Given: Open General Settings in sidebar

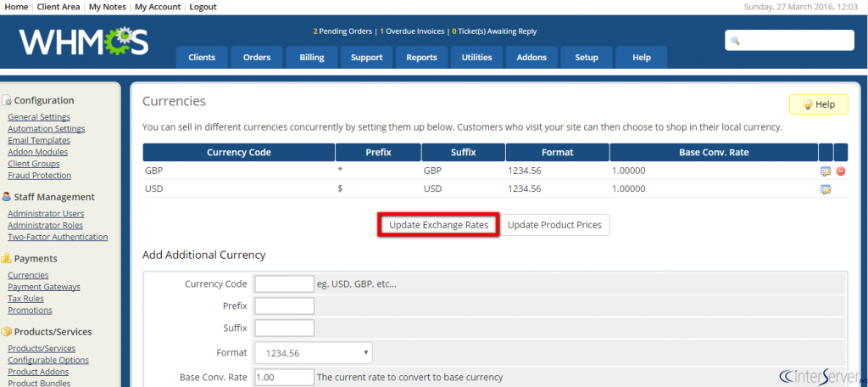Looking at the screenshot, I should pos(39,117).
